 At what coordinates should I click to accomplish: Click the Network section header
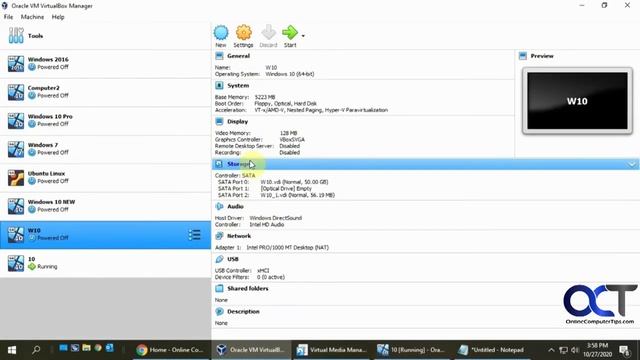coord(239,236)
